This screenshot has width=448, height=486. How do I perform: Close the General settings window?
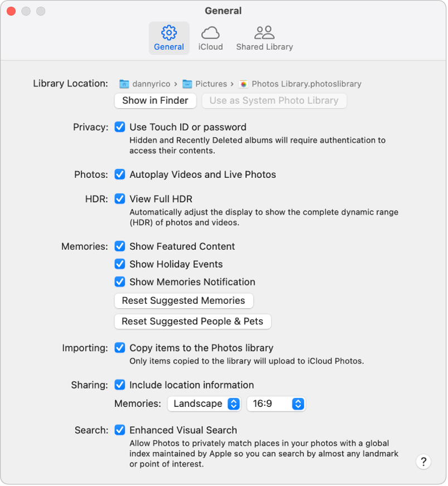(11, 11)
